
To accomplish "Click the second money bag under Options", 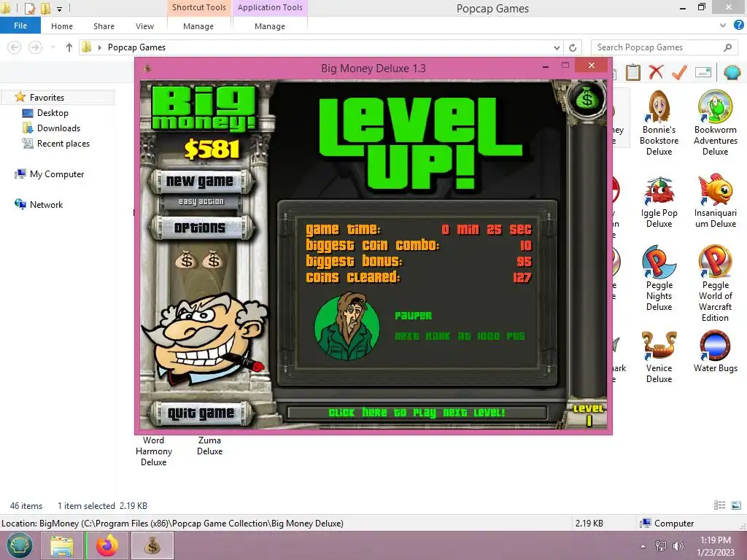I will click(x=213, y=260).
